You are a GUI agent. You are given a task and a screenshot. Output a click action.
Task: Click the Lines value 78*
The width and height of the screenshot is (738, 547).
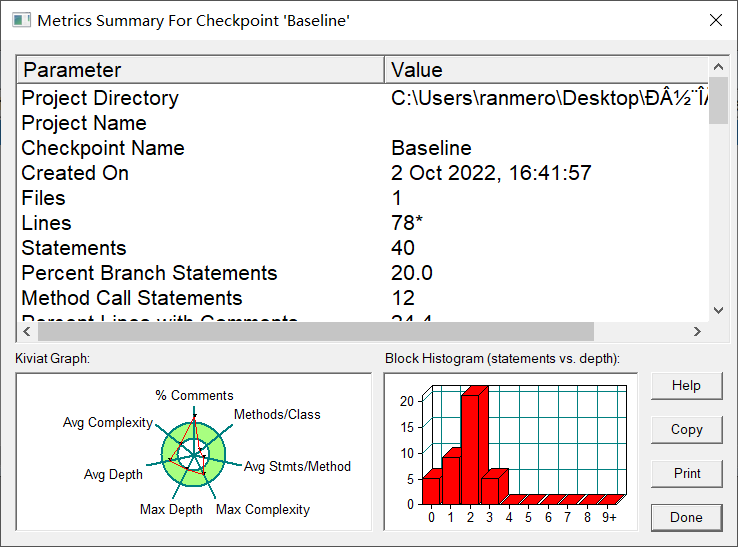pos(407,223)
